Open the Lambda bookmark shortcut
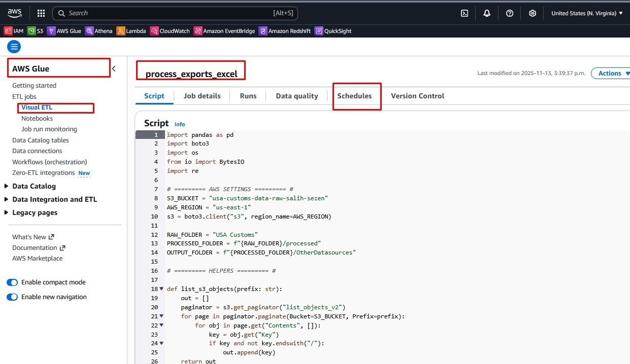 (131, 31)
